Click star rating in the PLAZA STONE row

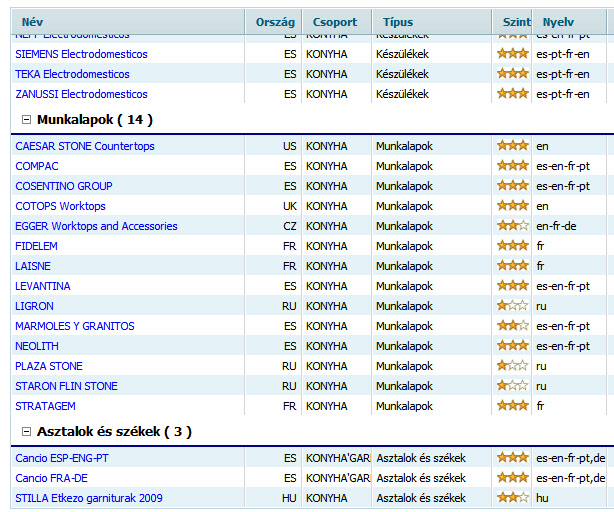513,365
